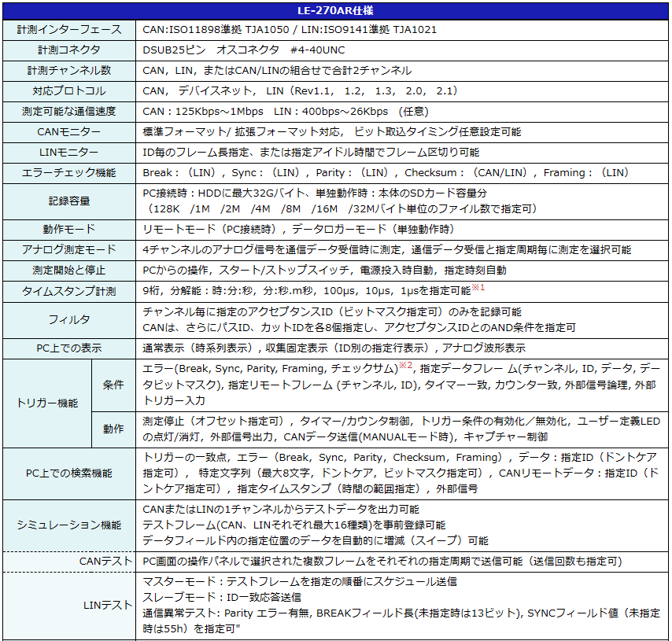Click the CANまたはLINの1チャンネル simulation line

[281, 510]
